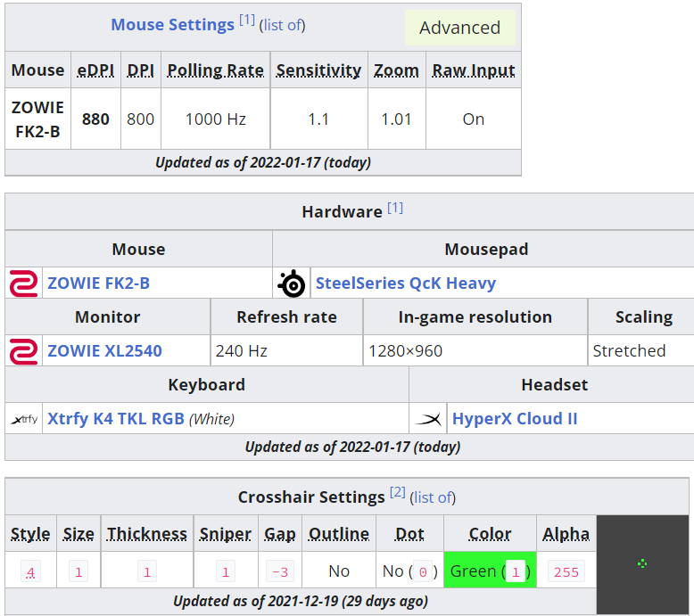Image resolution: width=694 pixels, height=616 pixels.
Task: Click reference [2] next to Crosshair Settings
Action: (x=398, y=493)
